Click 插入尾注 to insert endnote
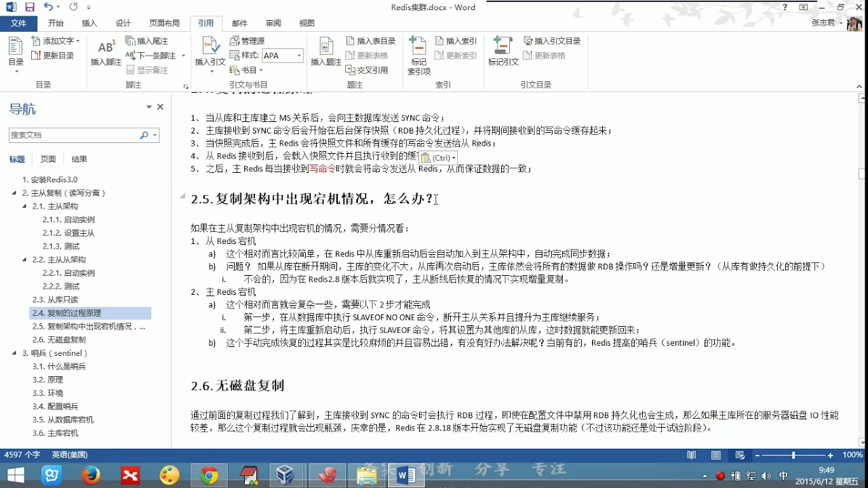868x488 pixels. coord(147,41)
